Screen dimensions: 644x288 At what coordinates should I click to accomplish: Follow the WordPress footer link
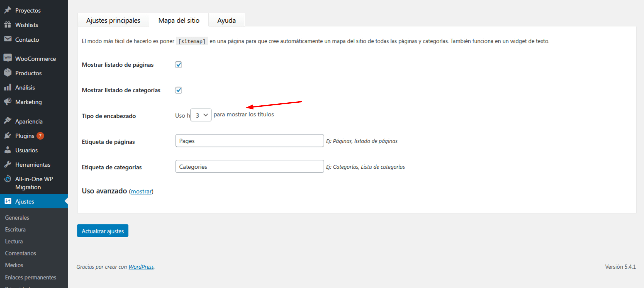(x=141, y=267)
